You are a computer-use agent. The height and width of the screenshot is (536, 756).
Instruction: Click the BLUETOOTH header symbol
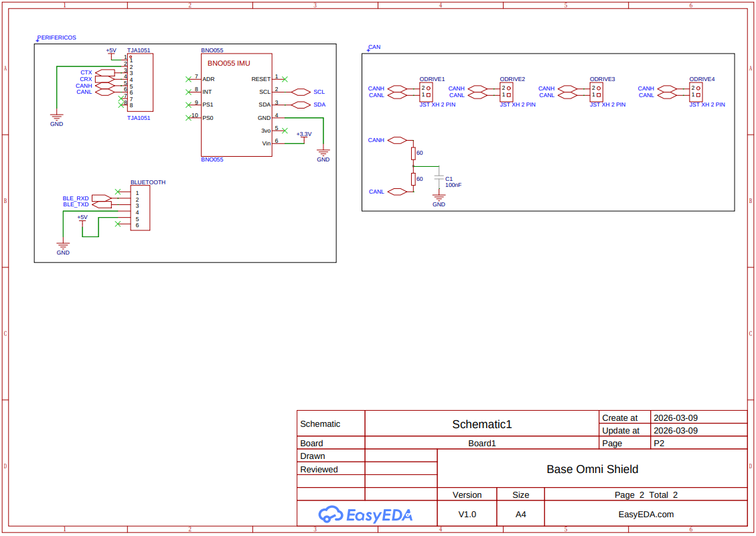pos(139,207)
